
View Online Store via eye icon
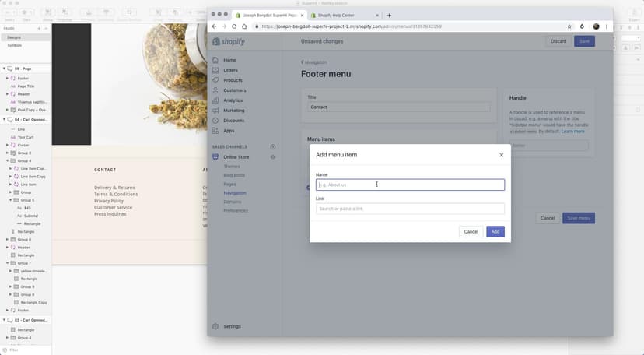tap(272, 157)
